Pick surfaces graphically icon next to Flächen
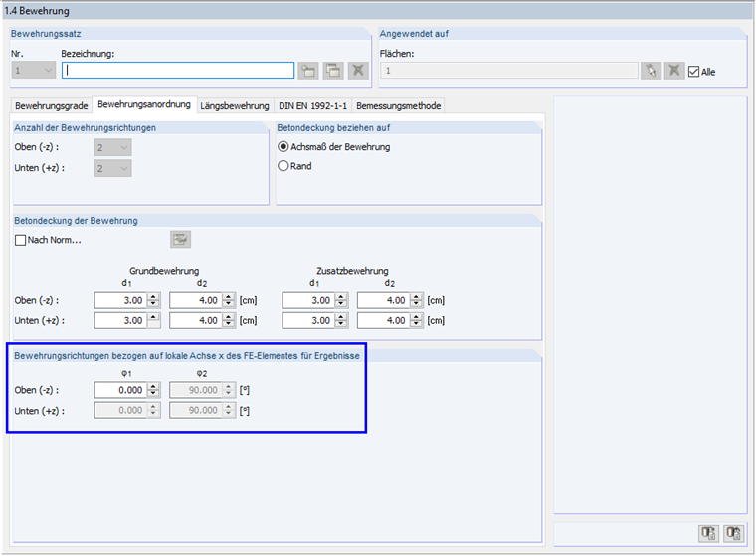 (x=651, y=71)
